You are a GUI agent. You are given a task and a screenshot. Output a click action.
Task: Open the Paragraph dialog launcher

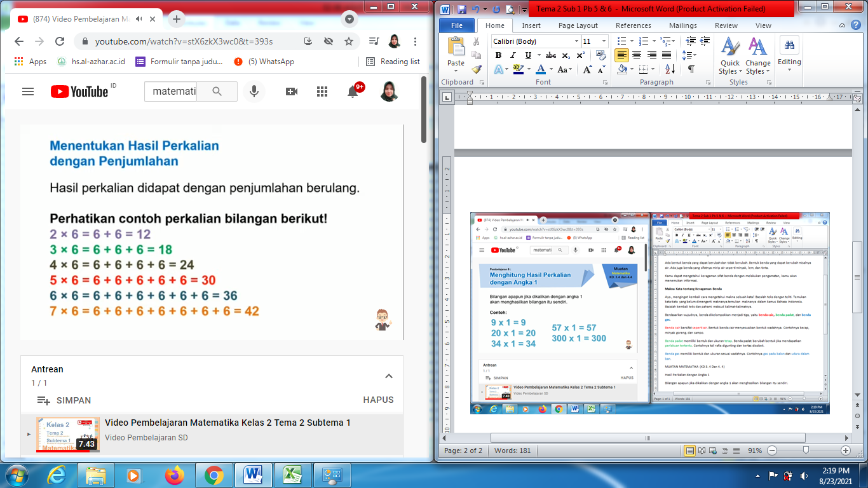(709, 83)
